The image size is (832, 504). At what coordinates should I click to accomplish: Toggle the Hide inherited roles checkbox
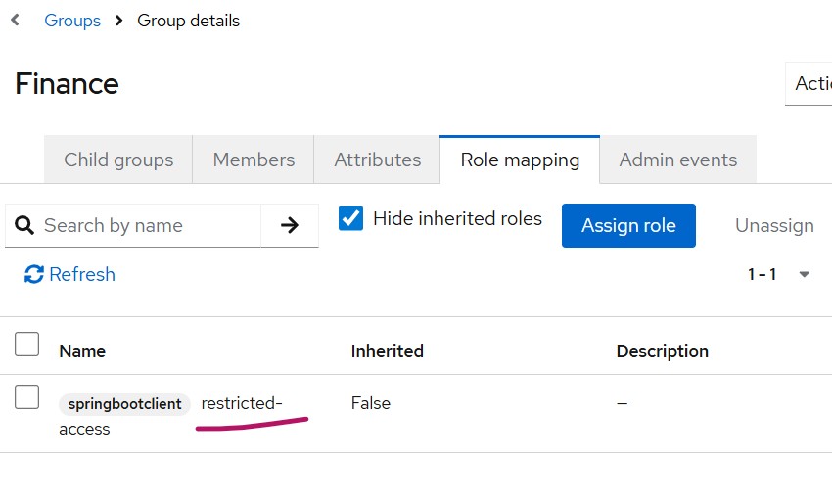[x=350, y=218]
